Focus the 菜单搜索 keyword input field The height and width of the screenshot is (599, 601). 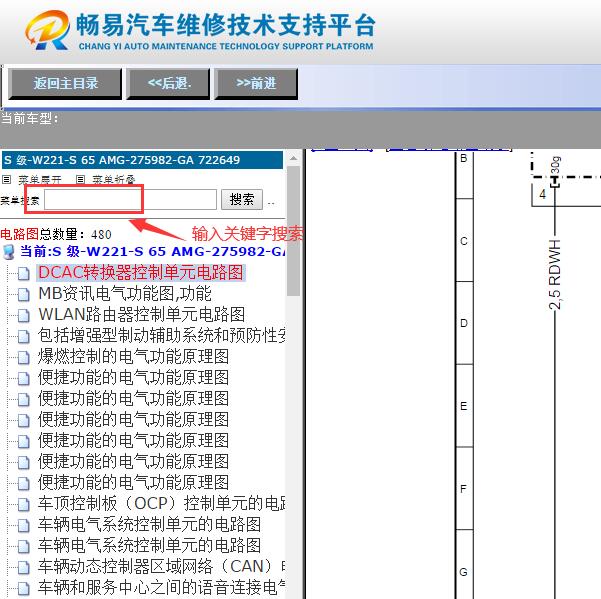130,199
